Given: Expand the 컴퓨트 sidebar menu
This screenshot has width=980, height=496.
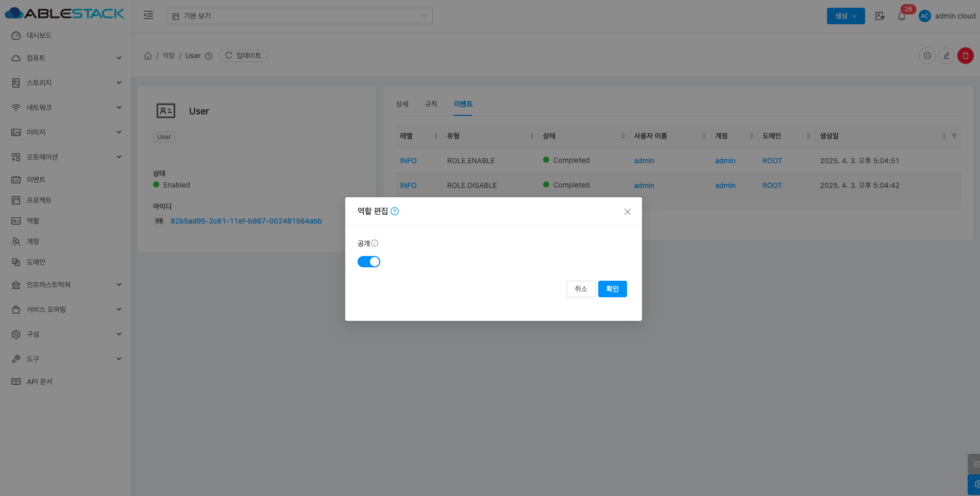Looking at the screenshot, I should (65, 58).
